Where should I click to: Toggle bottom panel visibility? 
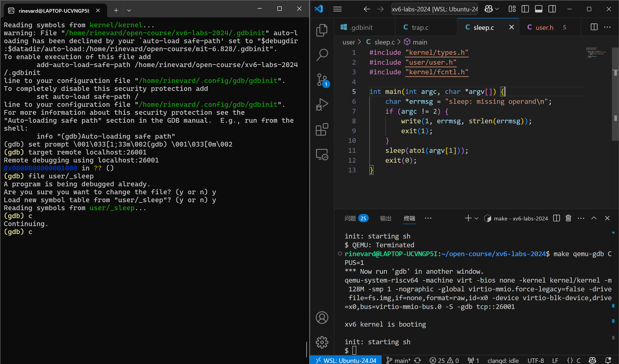point(538,9)
